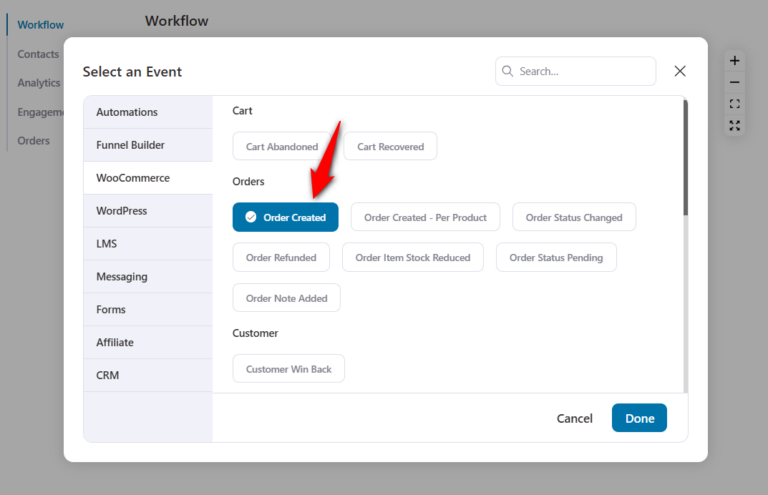Select the Order Status Pending event
Viewport: 768px width, 495px height.
[556, 257]
